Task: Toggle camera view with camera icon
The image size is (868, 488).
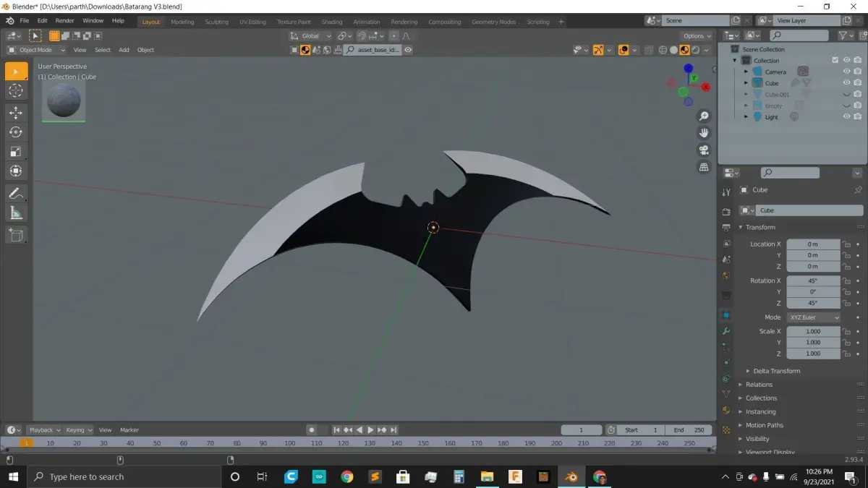Action: coord(704,150)
